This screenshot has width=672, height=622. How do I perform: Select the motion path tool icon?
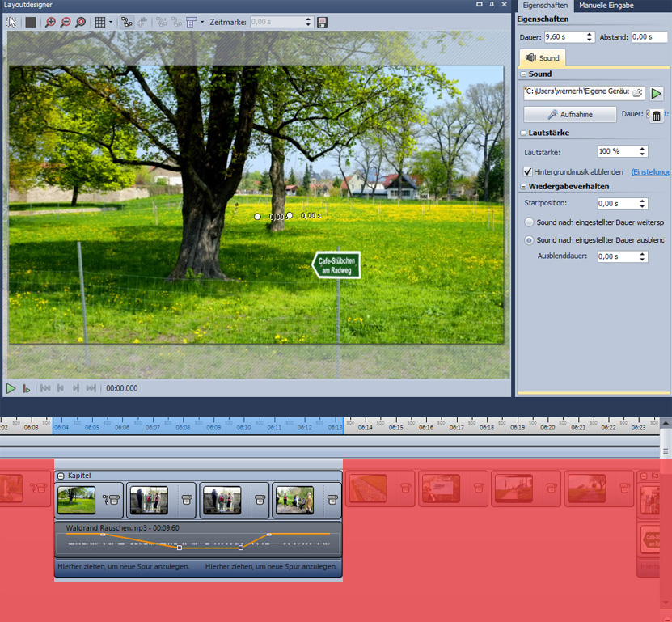point(127,23)
